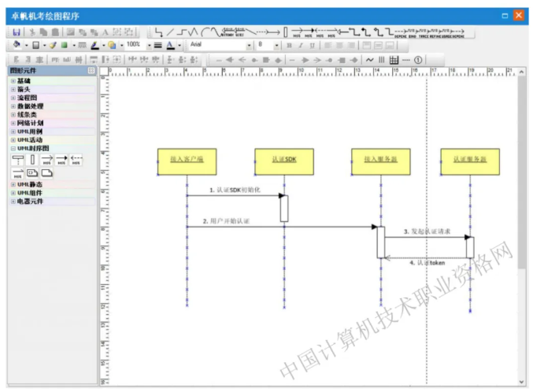Expand the 流程图 shape category
Viewport: 533px width, 392px height.
click(13, 98)
